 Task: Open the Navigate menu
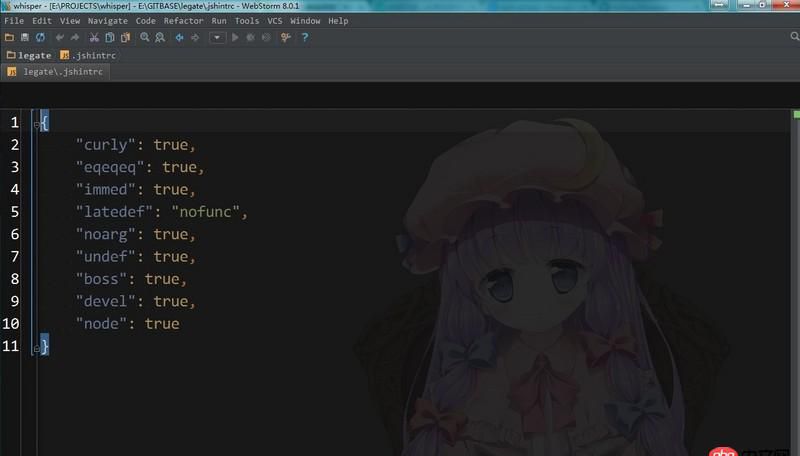(108, 21)
